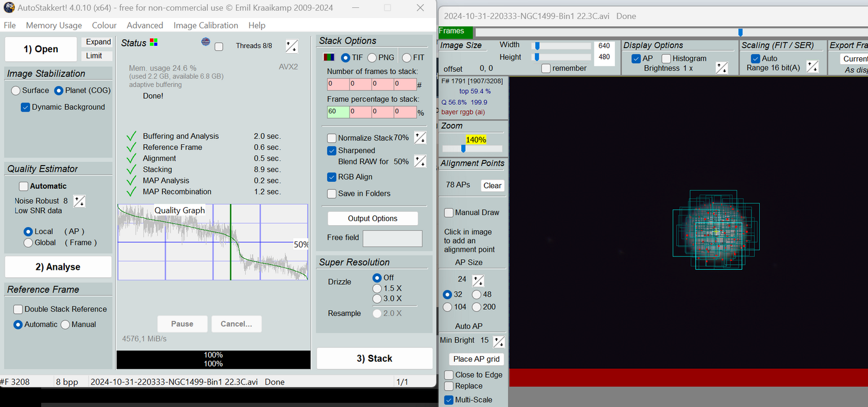Image resolution: width=868 pixels, height=407 pixels.
Task: Click first Number of frames to stack field
Action: (338, 85)
